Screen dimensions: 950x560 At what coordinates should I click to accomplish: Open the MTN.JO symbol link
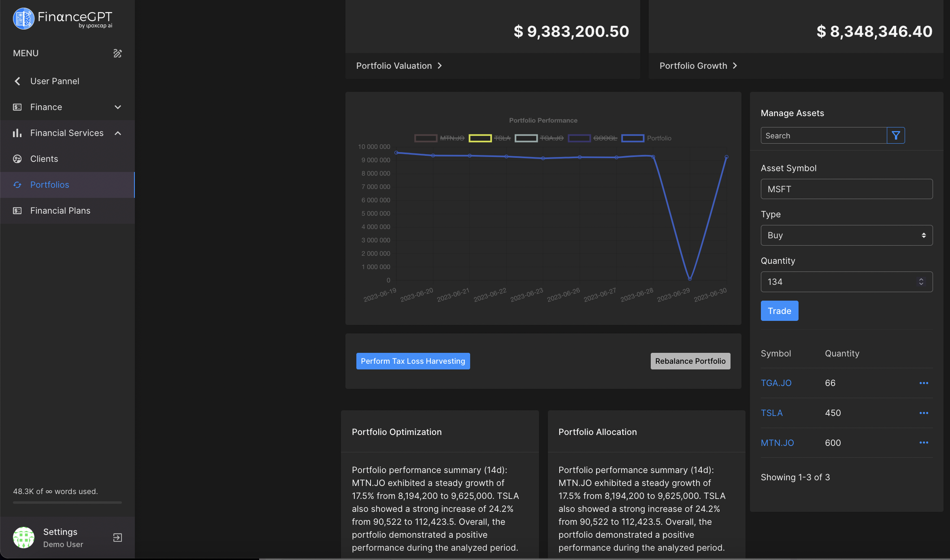coord(777,443)
